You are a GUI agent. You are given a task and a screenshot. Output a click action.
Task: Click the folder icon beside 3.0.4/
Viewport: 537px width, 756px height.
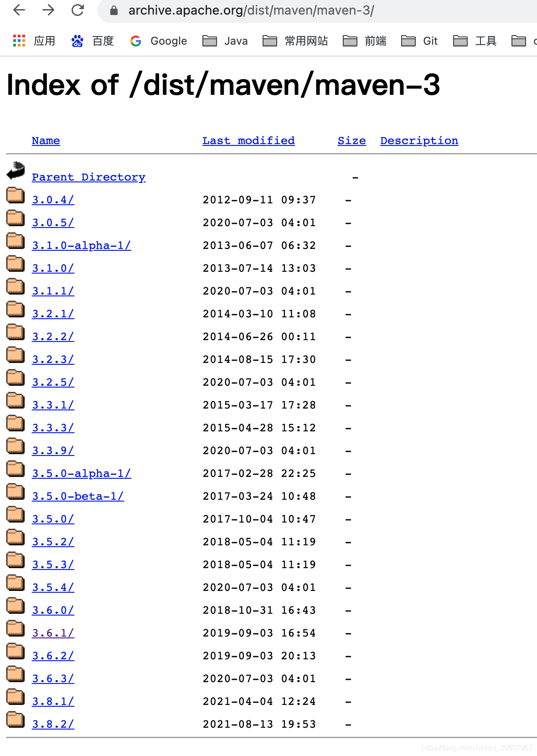15,195
